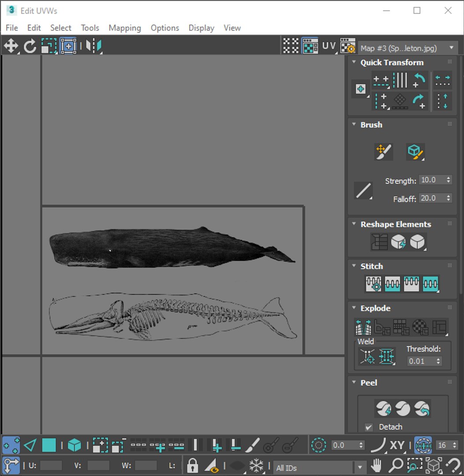The height and width of the screenshot is (476, 464).
Task: Click the Break icon in Explode
Action: [x=363, y=327]
